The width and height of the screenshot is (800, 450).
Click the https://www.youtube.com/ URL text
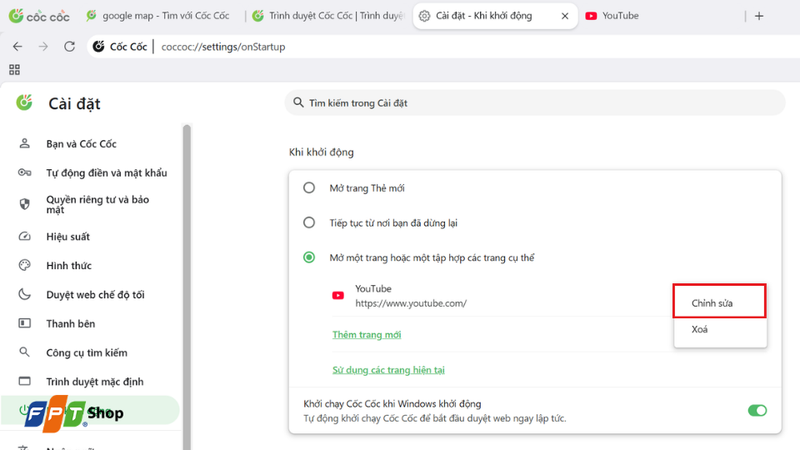411,303
